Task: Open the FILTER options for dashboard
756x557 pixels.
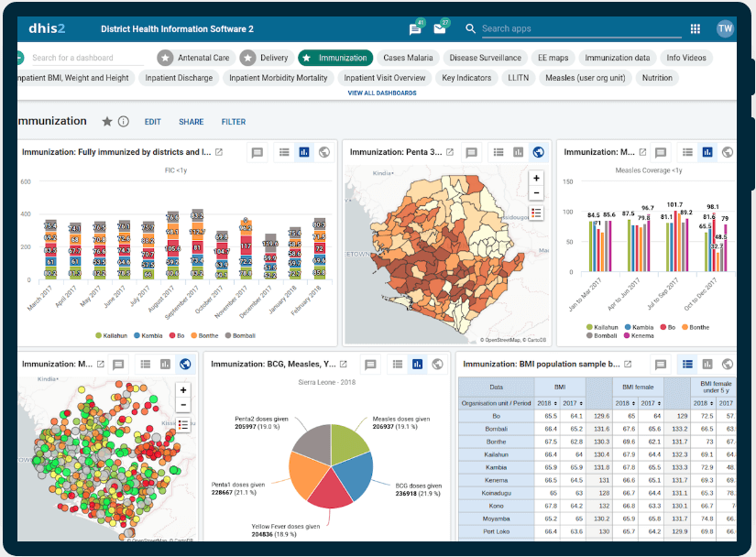Action: tap(233, 122)
